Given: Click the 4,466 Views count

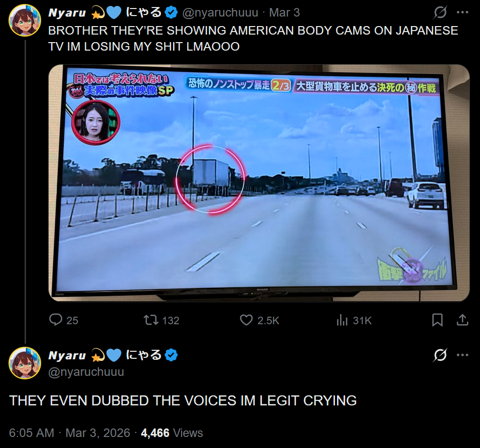Looking at the screenshot, I should tap(172, 433).
